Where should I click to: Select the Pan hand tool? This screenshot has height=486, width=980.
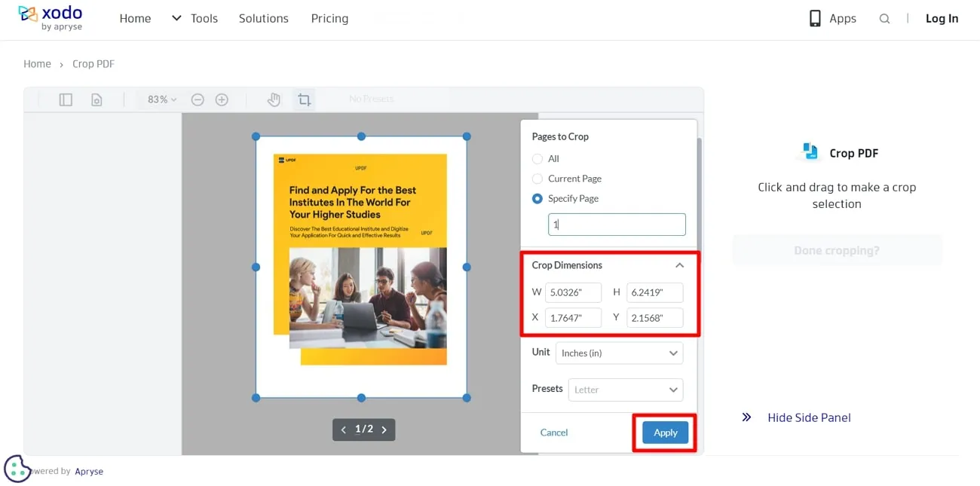click(273, 99)
